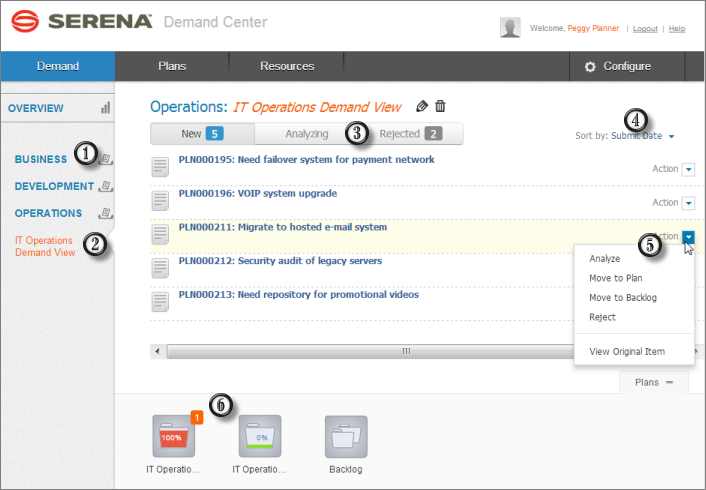Switch to the Analyzing tab
This screenshot has width=706, height=490.
(306, 134)
